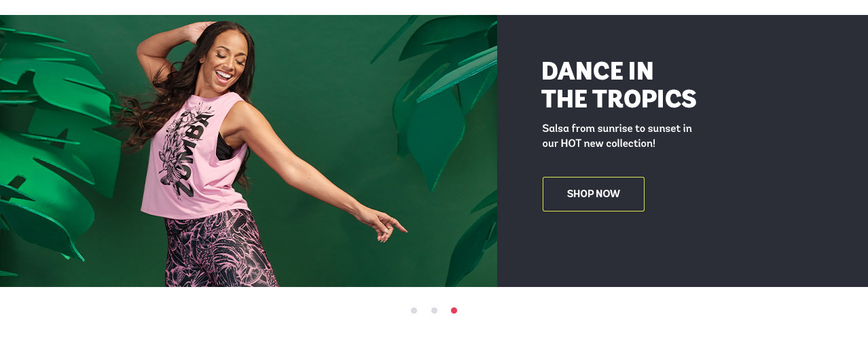Click the DANCE IN headline line
The height and width of the screenshot is (338, 868).
597,71
